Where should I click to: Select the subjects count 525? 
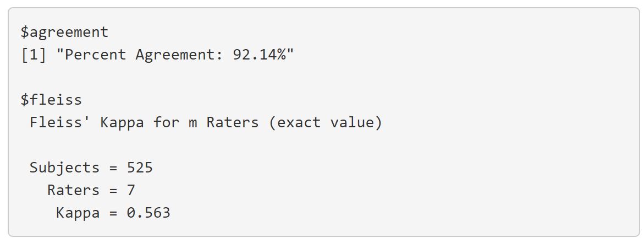[140, 168]
